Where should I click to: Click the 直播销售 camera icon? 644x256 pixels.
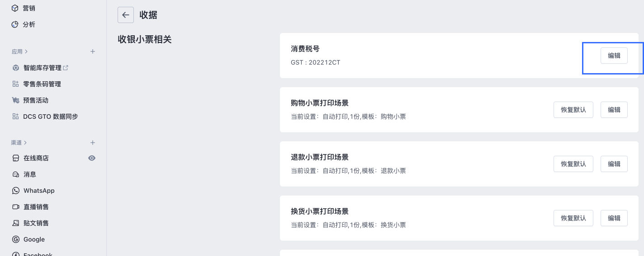pyautogui.click(x=16, y=207)
